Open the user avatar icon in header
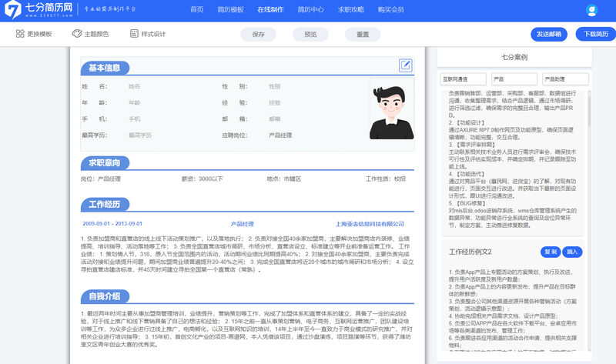Viewport: 616px width, 364px height. [x=591, y=10]
